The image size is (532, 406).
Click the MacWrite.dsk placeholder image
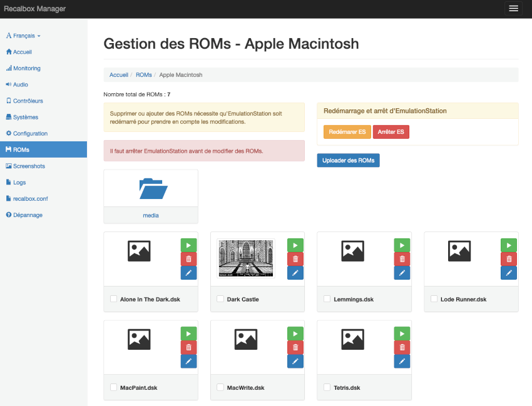tap(246, 339)
